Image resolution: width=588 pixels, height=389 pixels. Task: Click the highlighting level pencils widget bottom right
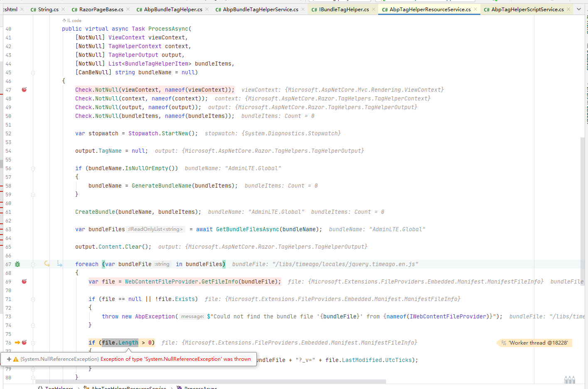coord(569,379)
